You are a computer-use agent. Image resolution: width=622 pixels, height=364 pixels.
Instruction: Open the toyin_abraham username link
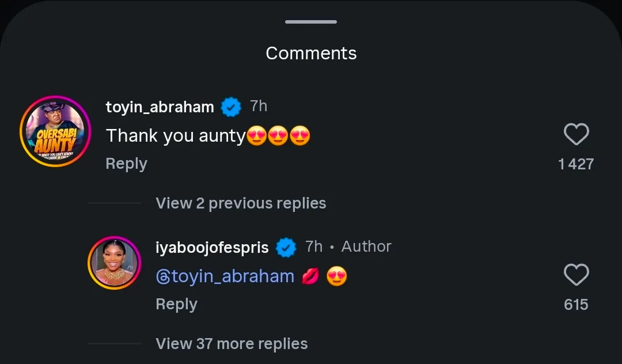160,107
